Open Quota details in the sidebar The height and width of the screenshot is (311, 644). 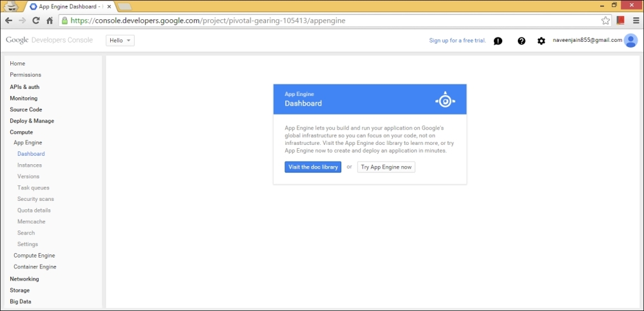[34, 210]
